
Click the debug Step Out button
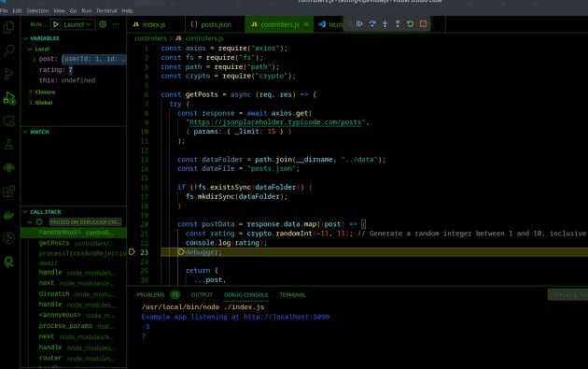pyautogui.click(x=398, y=24)
